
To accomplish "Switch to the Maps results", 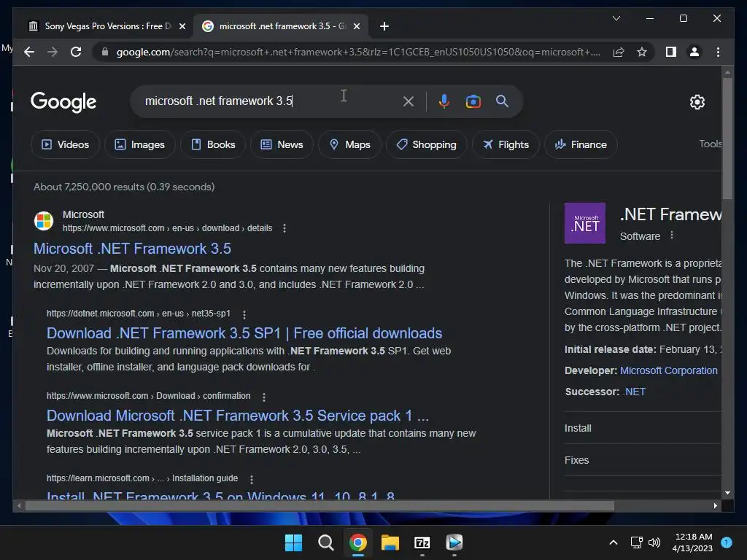I will [349, 144].
